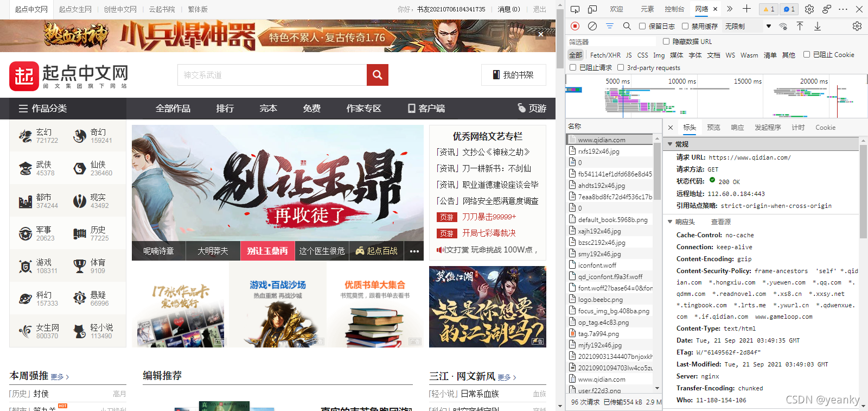Go to 排行 in site navigation
Screen dimensions: 868x411
tap(225, 109)
